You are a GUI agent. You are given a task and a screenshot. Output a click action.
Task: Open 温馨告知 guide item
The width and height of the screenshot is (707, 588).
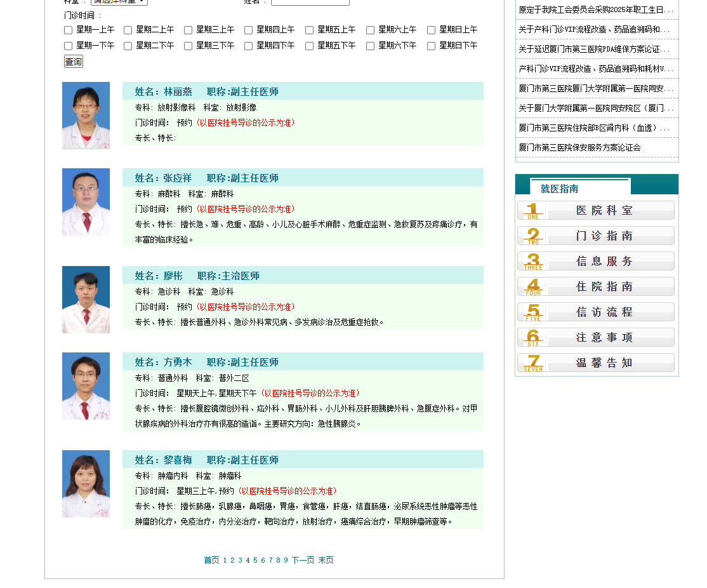click(x=596, y=363)
